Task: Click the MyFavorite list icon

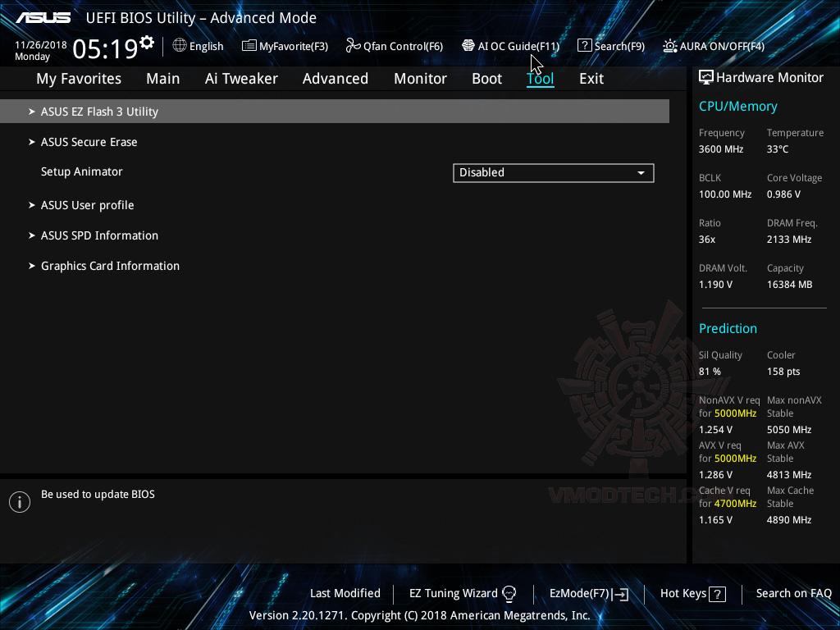Action: 249,46
